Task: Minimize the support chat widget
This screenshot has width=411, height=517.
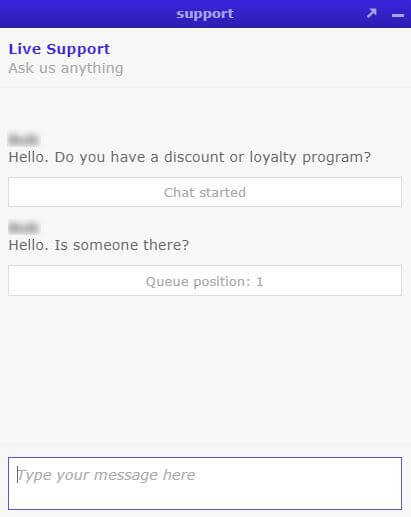Action: click(398, 15)
